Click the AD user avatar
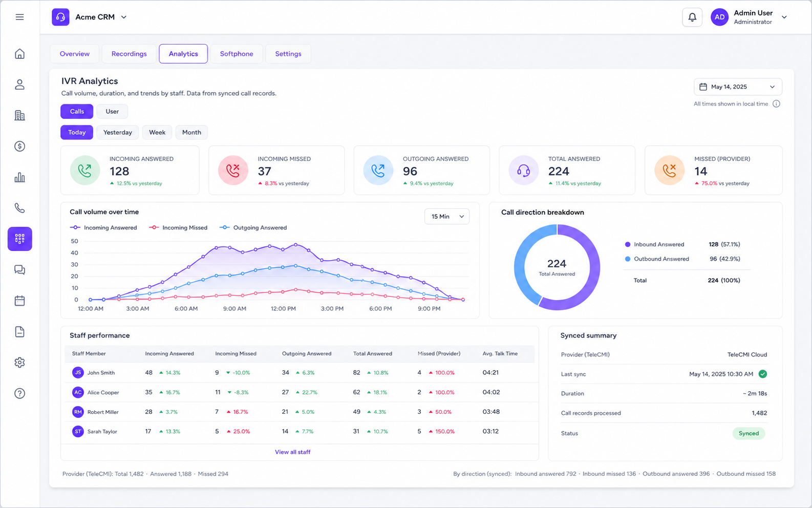812x508 pixels. click(x=719, y=17)
